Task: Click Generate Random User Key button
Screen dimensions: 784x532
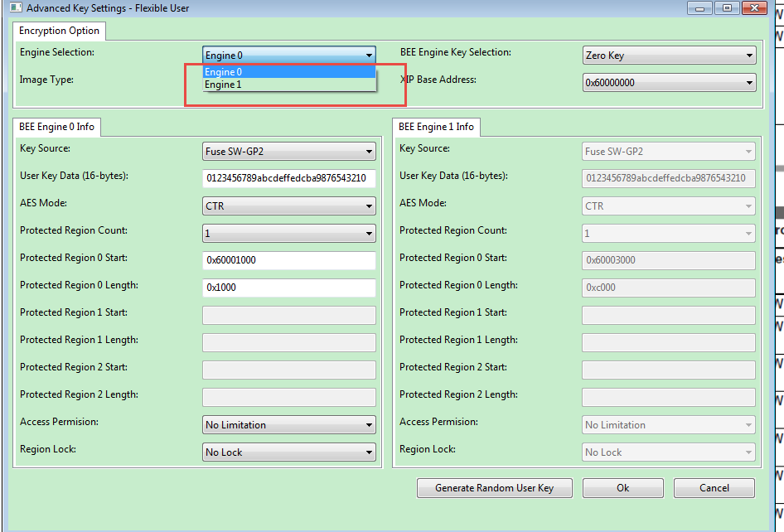Action: 495,488
